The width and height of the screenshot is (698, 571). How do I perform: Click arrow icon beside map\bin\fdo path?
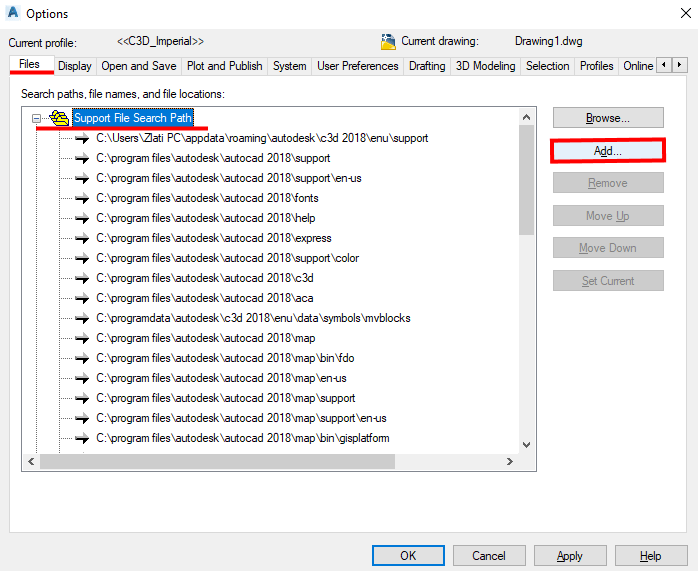[82, 359]
